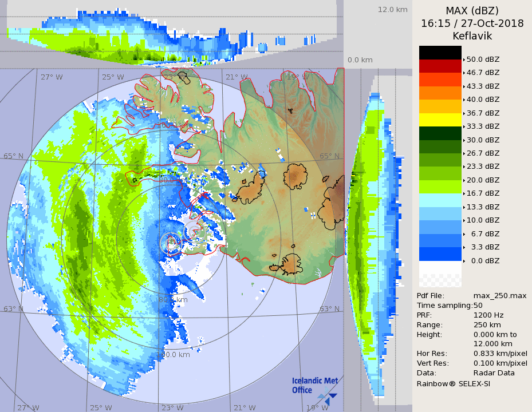Pick the yellow 33.3 dBZ legend swatch

(440, 120)
